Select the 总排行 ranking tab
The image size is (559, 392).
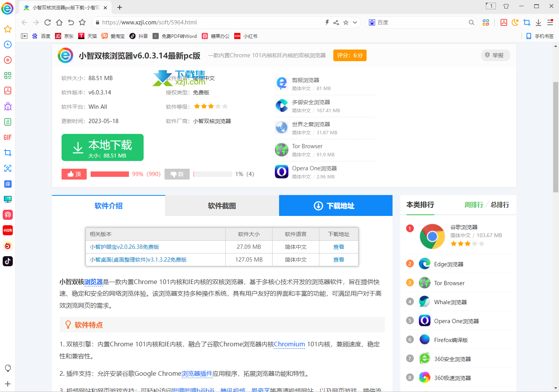(x=500, y=205)
